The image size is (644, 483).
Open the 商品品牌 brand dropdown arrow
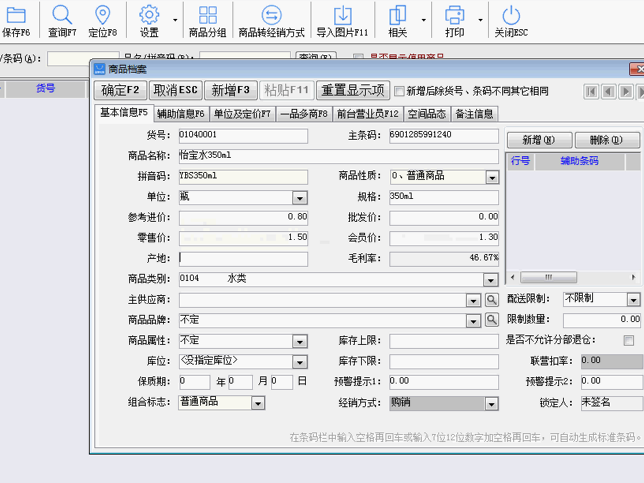pos(473,321)
